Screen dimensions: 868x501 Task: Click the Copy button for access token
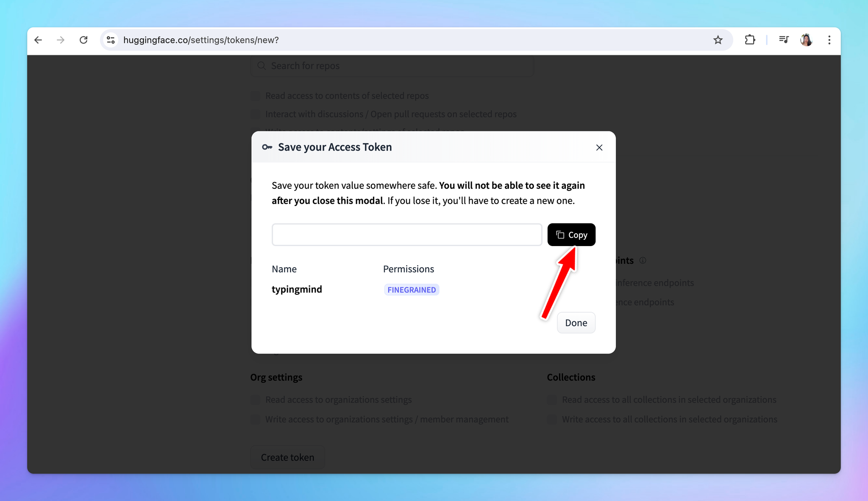(x=570, y=235)
